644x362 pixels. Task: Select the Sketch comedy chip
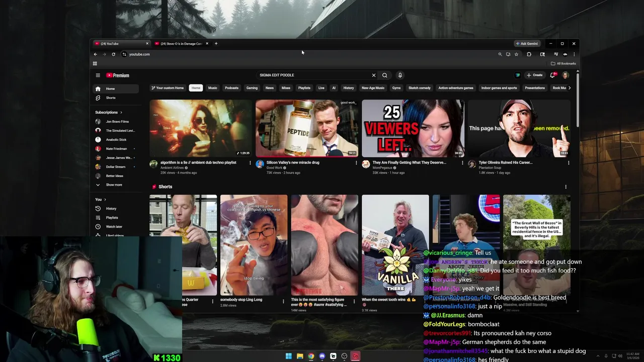click(420, 88)
